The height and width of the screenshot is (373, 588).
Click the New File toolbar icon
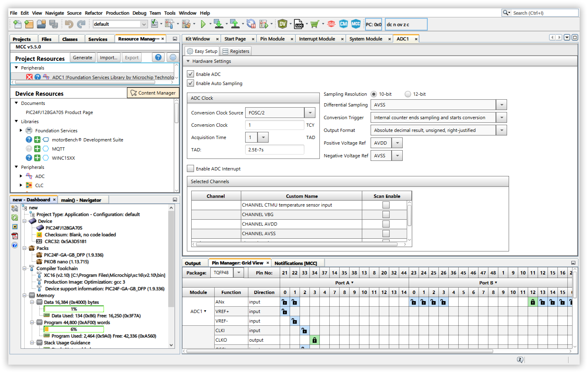(x=17, y=24)
